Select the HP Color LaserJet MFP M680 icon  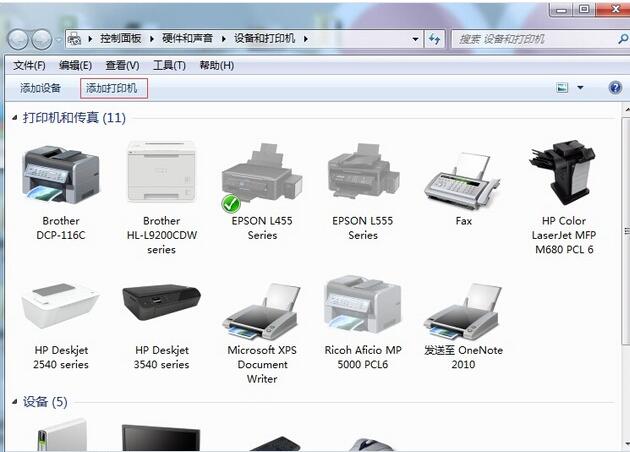[x=563, y=172]
